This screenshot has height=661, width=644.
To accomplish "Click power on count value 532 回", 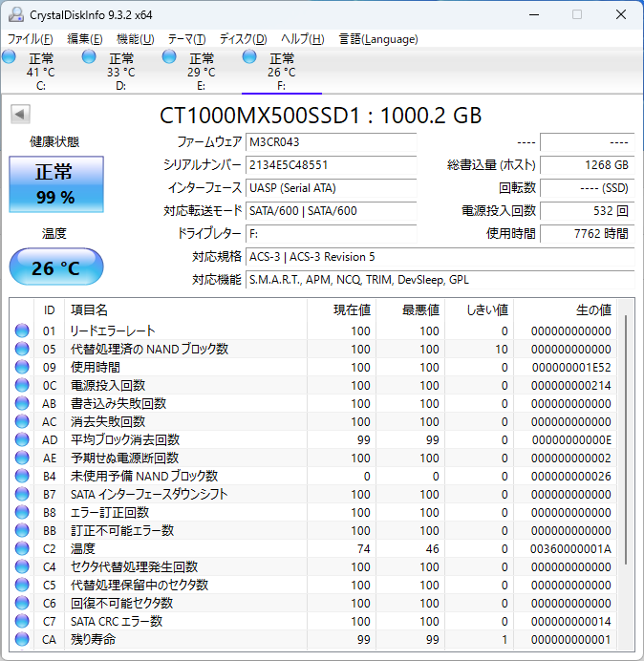I will tap(587, 210).
